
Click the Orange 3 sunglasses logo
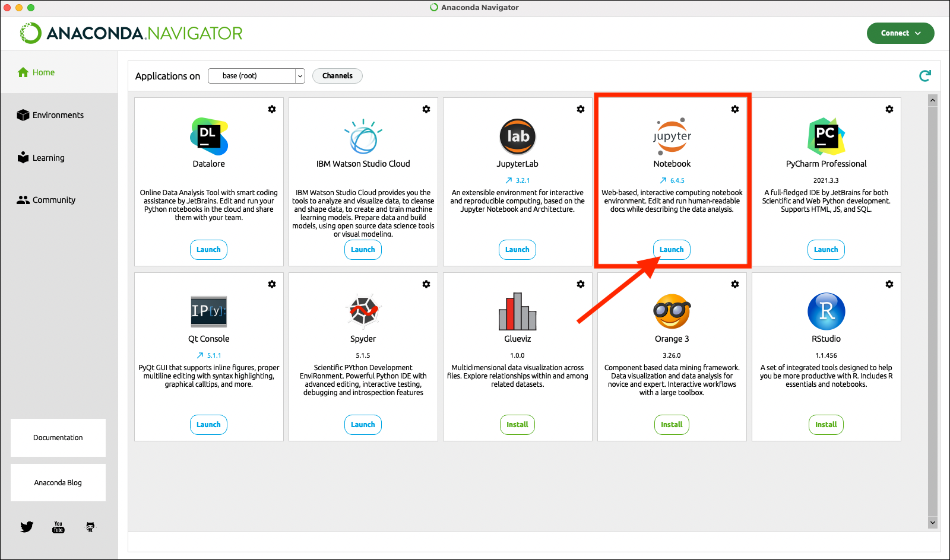click(x=672, y=311)
